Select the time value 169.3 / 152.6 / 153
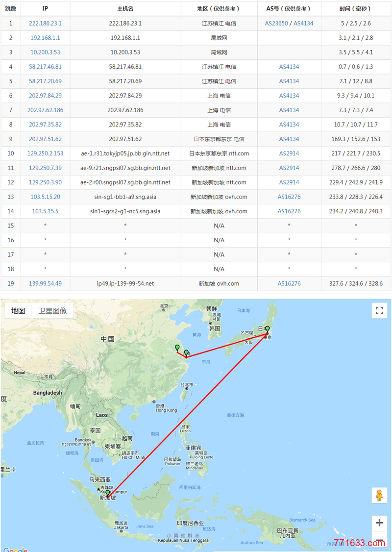Screen dimensions: 392x552 click(356, 139)
